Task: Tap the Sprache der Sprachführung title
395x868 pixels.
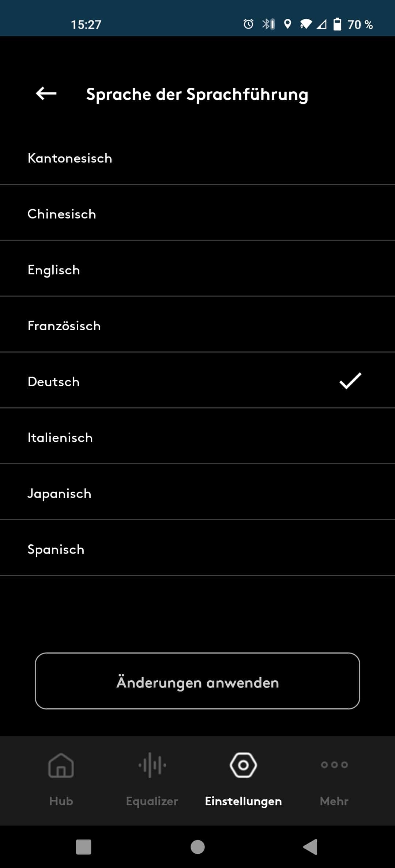Action: point(197,94)
